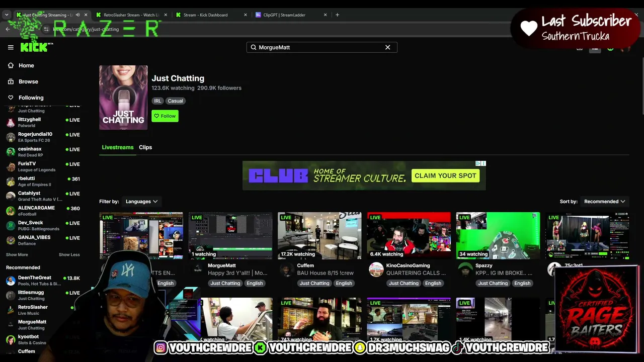Click the Just Chatting tag under Cuffem
The width and height of the screenshot is (644, 362).
pyautogui.click(x=314, y=284)
